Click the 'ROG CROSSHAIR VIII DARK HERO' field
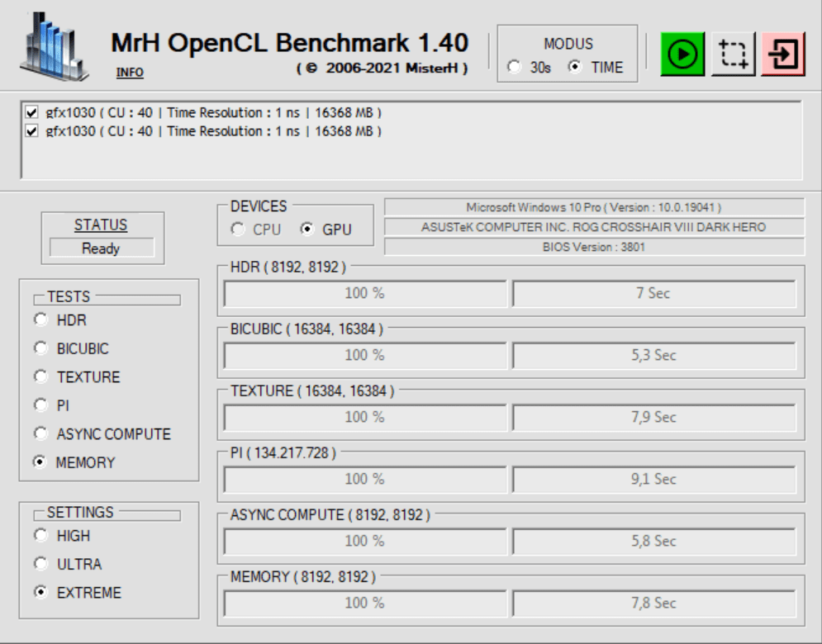822x644 pixels. pyautogui.click(x=594, y=227)
